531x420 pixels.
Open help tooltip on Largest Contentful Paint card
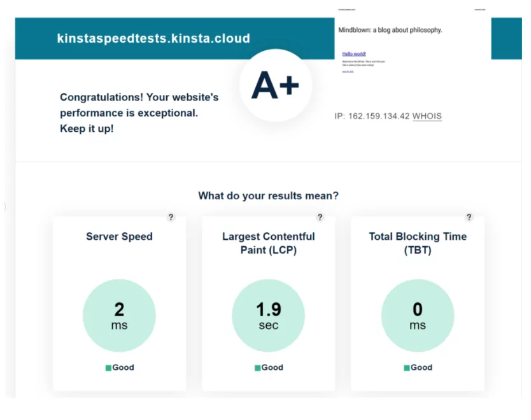click(320, 217)
